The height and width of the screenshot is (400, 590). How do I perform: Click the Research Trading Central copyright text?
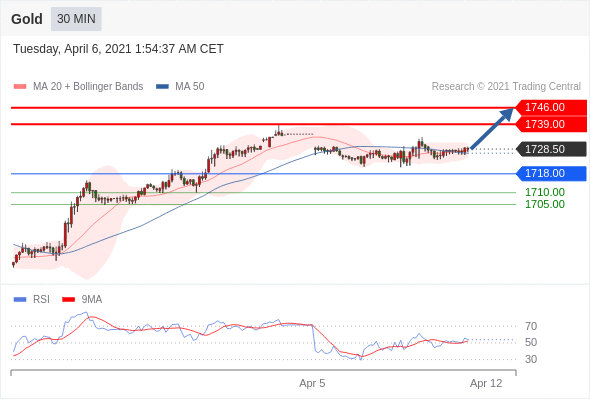[x=506, y=87]
